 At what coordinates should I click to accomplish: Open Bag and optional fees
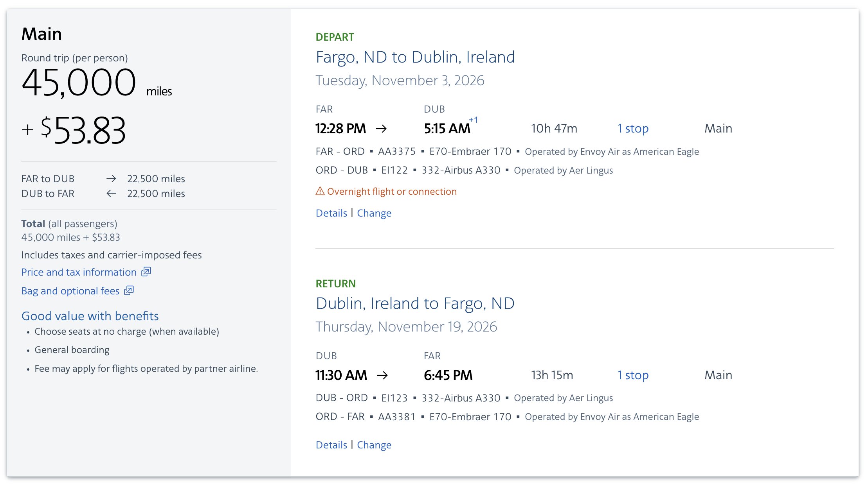(70, 290)
